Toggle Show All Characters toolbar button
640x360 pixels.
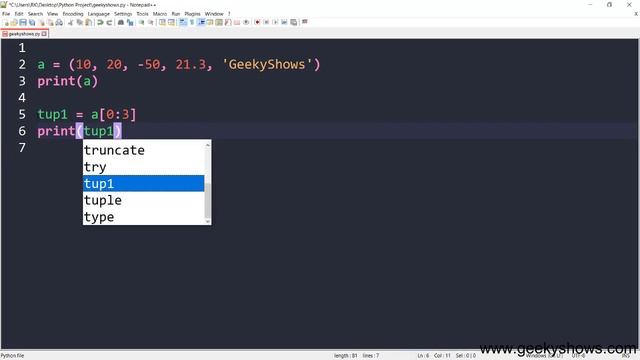coord(192,22)
